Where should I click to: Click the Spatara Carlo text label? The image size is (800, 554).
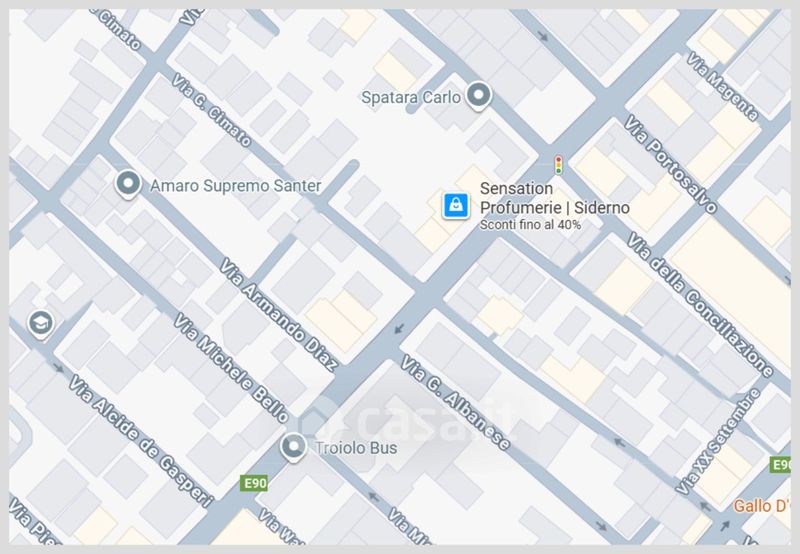pos(411,97)
